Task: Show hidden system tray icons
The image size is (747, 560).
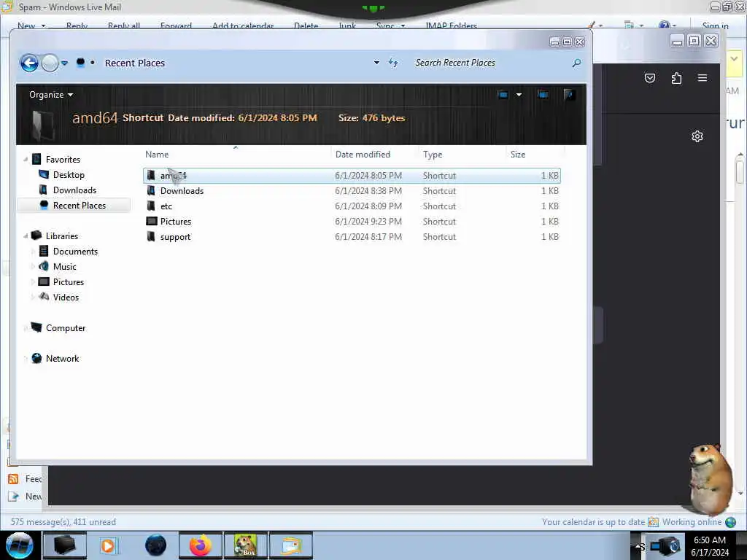Action: [640, 546]
